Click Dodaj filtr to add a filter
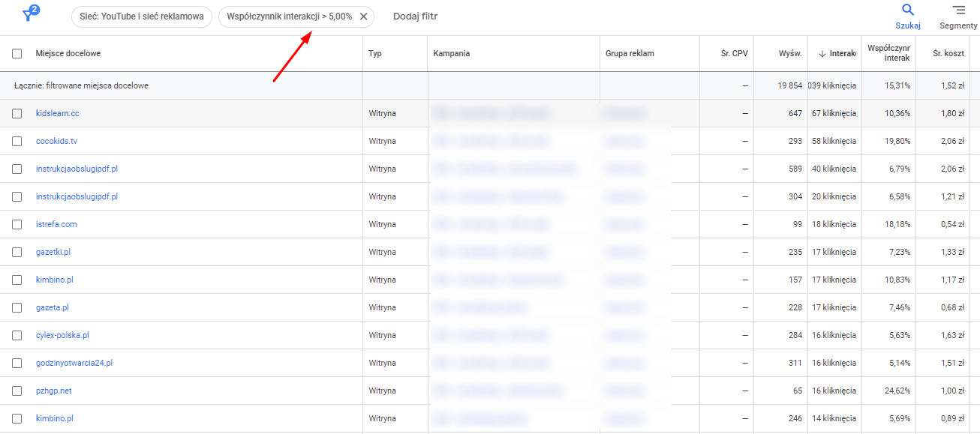 click(415, 16)
